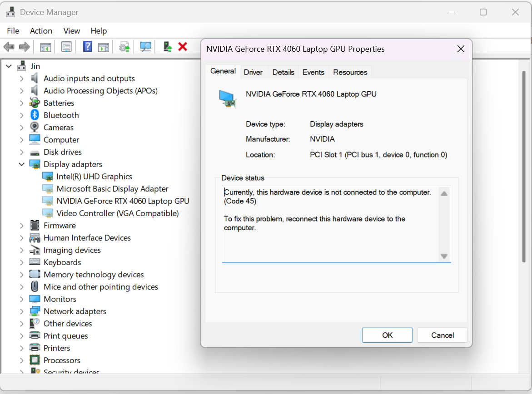Viewport: 532px width, 394px height.
Task: Click the Keyboards category icon
Action: tap(35, 262)
